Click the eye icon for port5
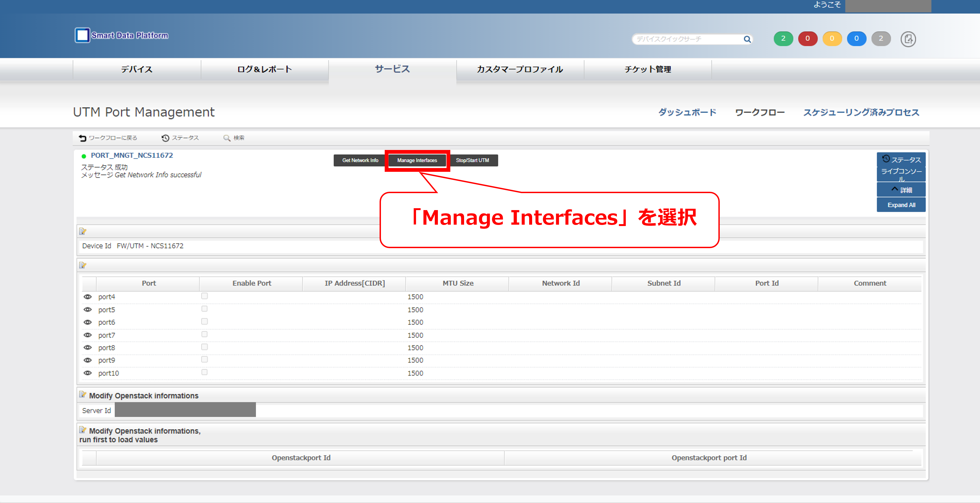 click(87, 309)
